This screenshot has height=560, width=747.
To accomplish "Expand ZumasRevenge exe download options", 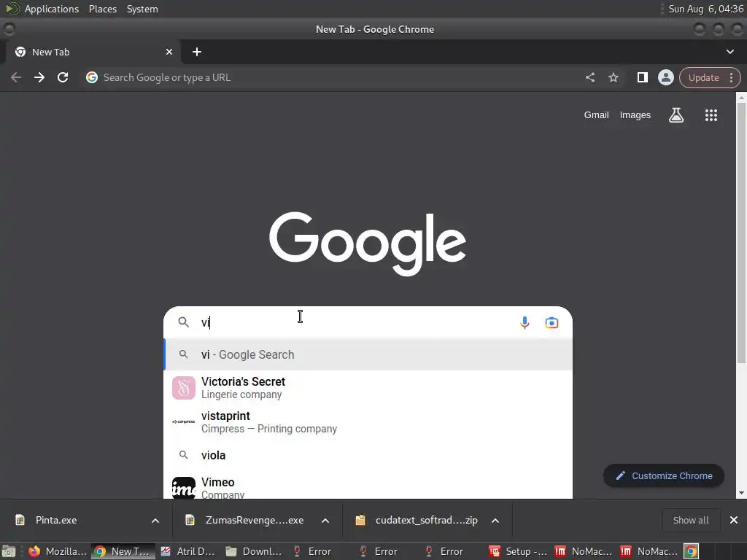I will (x=325, y=521).
